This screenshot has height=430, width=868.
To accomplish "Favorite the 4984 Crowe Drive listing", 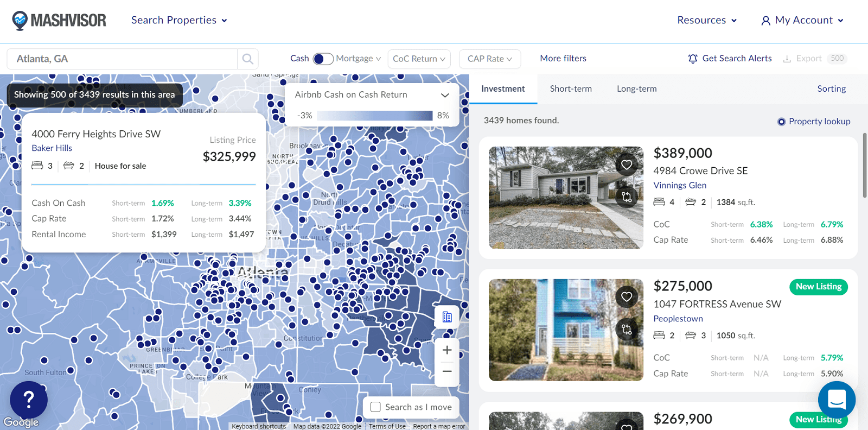I will point(627,165).
